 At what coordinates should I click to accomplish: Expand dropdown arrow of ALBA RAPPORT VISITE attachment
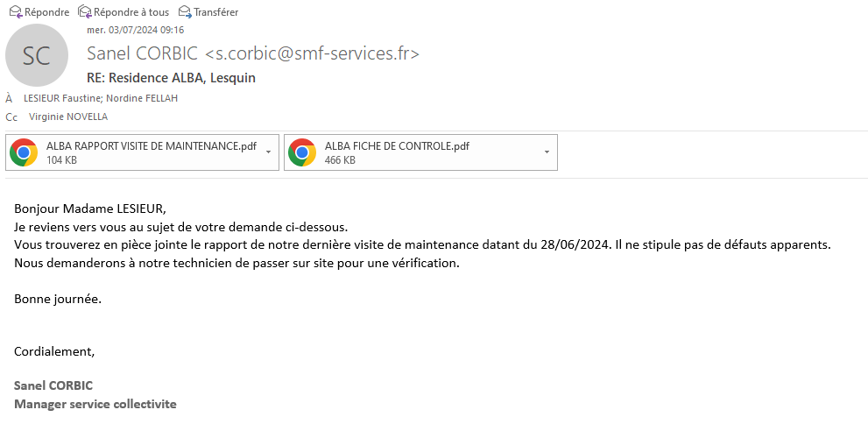[x=268, y=152]
